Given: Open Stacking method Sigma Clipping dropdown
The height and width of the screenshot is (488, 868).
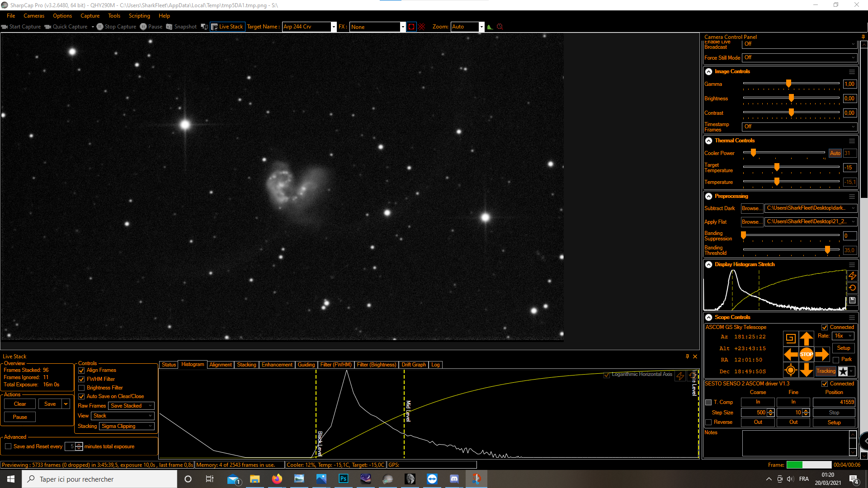Looking at the screenshot, I should coord(127,426).
